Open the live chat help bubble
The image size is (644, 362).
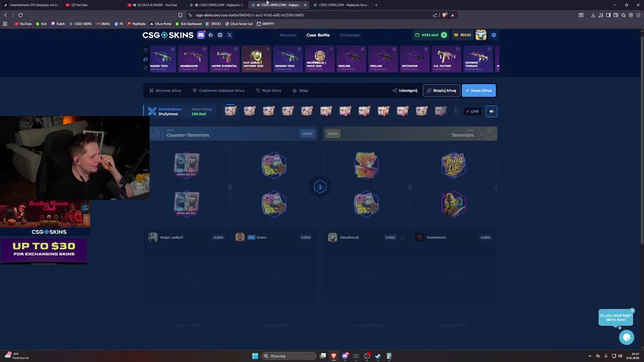click(626, 337)
